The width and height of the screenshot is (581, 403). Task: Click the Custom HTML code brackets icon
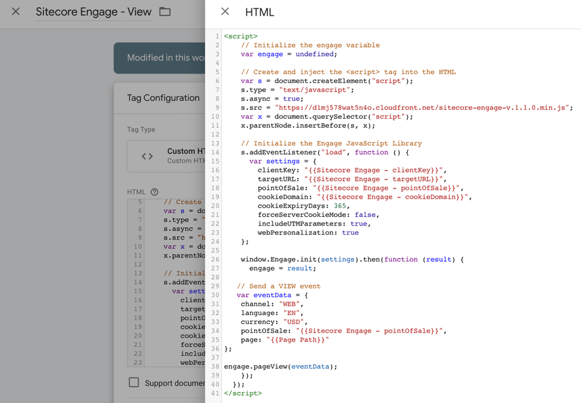click(x=147, y=156)
